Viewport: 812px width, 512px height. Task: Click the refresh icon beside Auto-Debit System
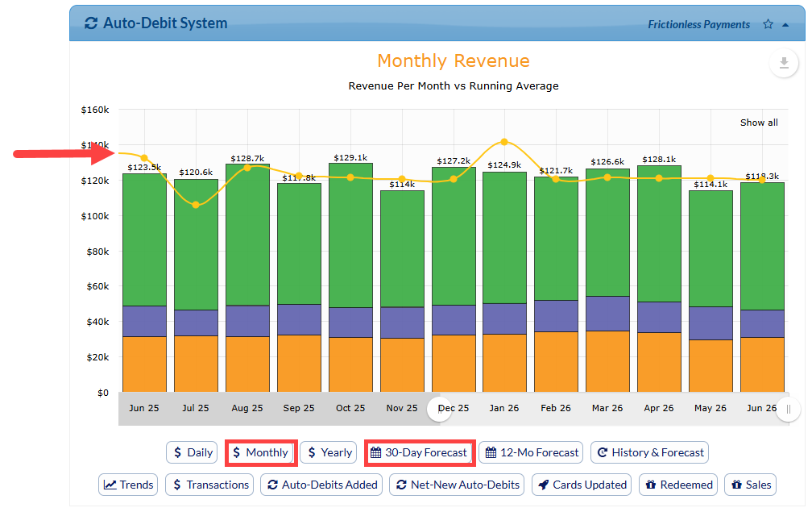90,23
